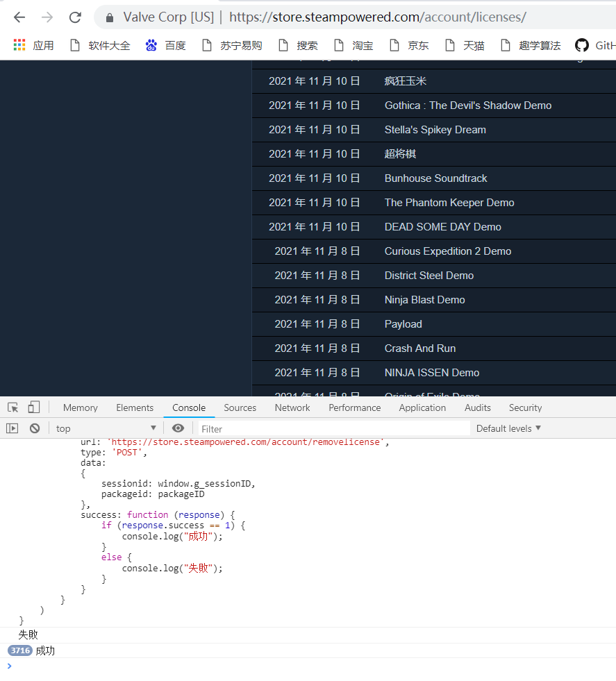The image size is (616, 681).
Task: Switch to the Application tab in DevTools
Action: point(422,407)
